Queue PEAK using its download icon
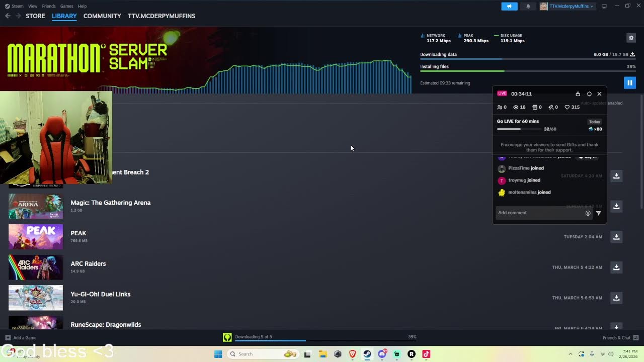 click(616, 237)
